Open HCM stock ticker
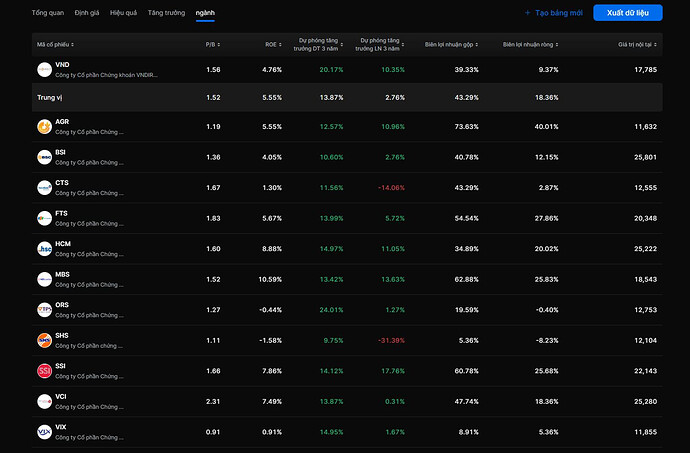690x453 pixels. (63, 243)
